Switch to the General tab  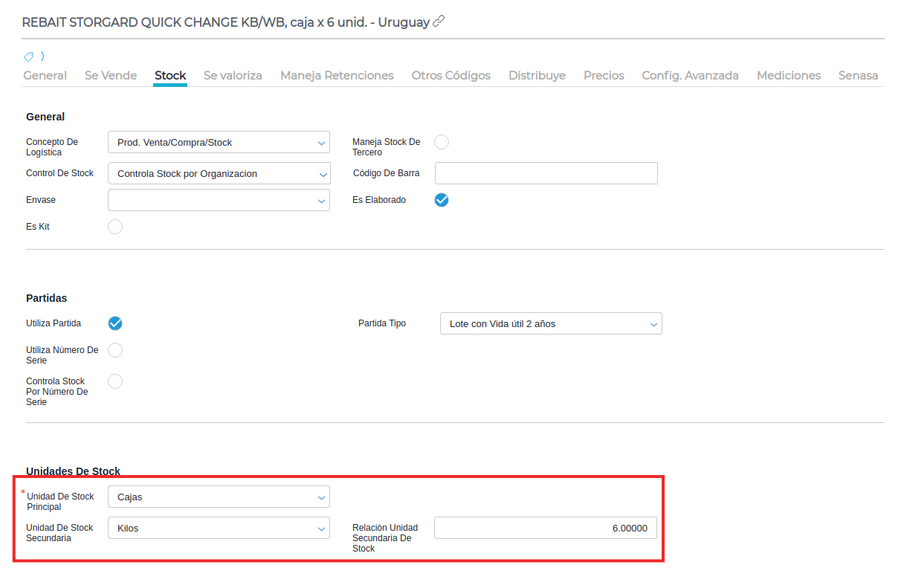tap(45, 76)
